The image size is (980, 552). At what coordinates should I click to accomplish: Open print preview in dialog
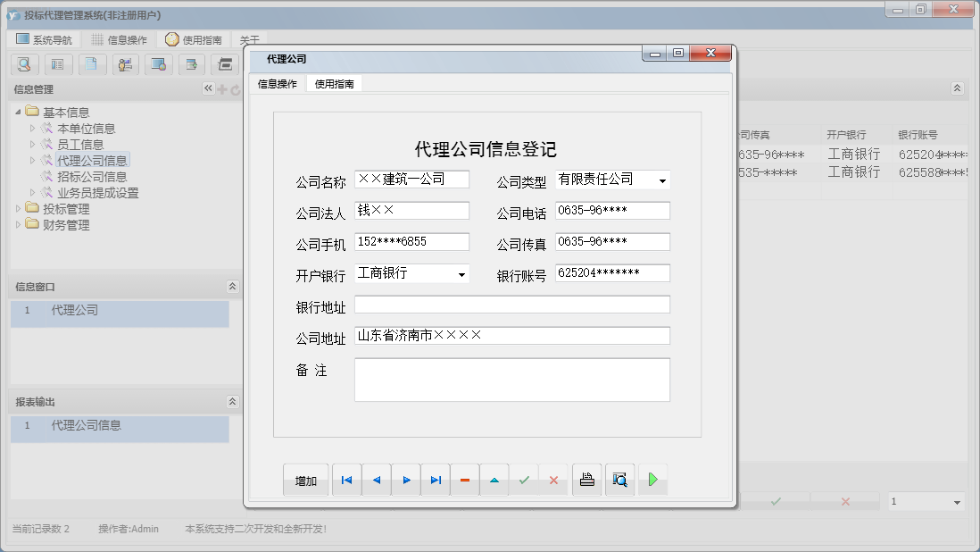pos(620,481)
